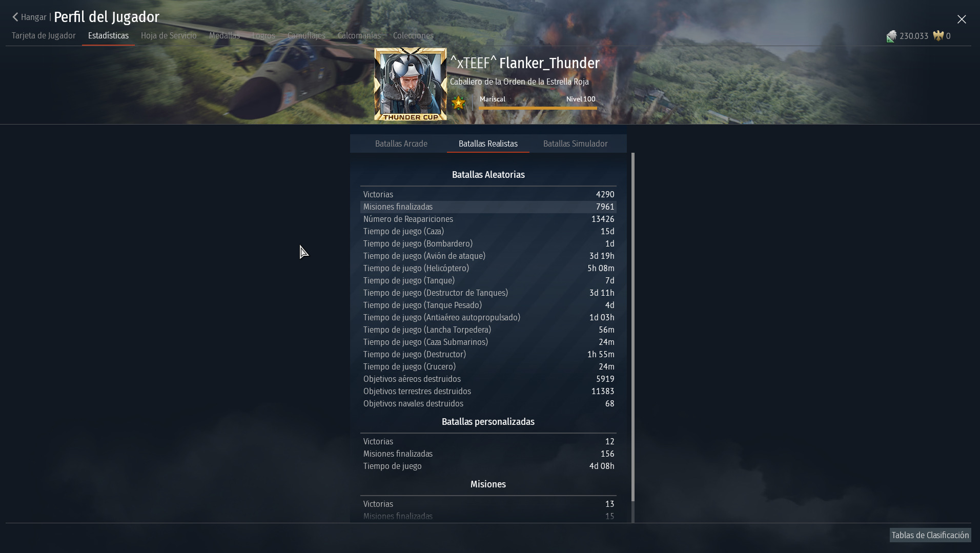Select the Batallas Arcade statistics tab
The height and width of the screenshot is (553, 980).
point(401,144)
